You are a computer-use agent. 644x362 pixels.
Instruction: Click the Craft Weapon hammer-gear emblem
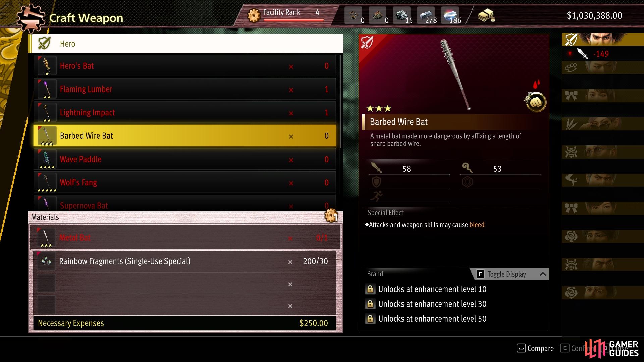31,18
